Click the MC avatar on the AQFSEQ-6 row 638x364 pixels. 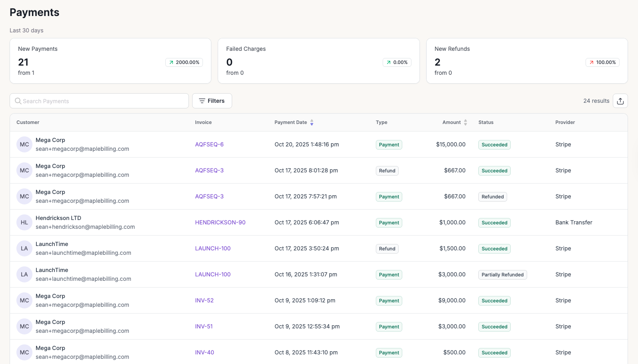24,144
